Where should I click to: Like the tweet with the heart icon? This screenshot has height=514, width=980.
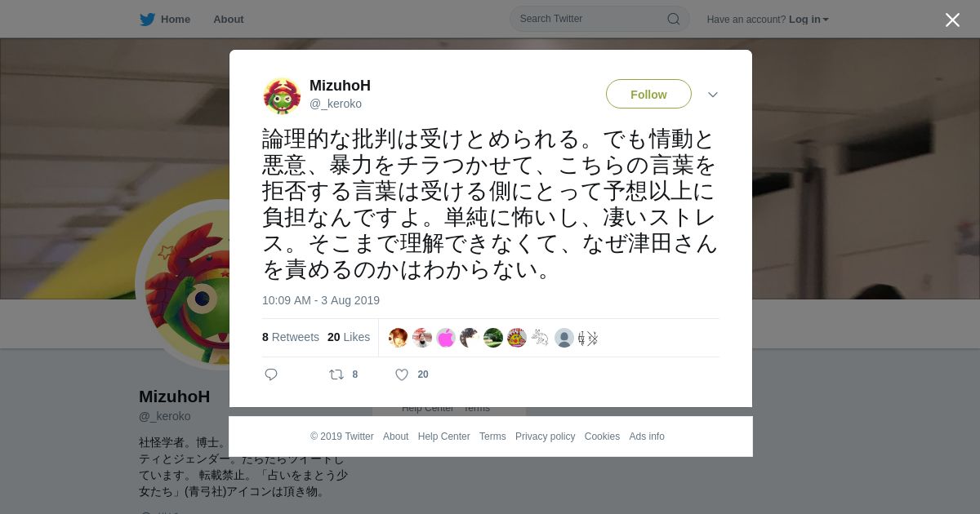point(402,374)
